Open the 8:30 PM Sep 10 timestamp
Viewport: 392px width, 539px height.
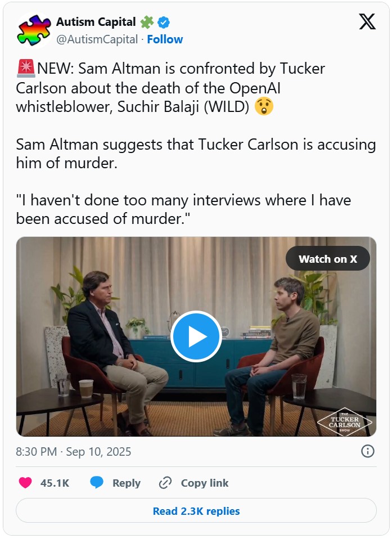pos(74,452)
